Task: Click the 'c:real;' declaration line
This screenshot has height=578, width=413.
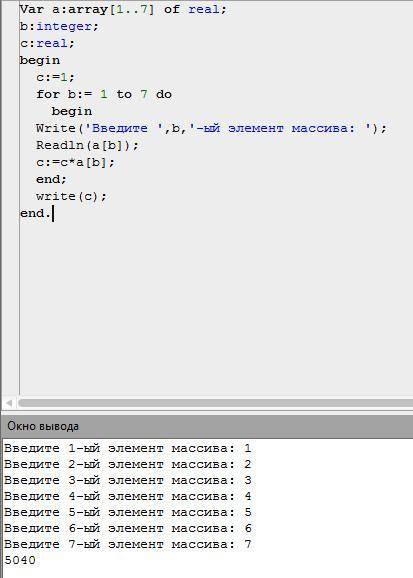Action: (x=47, y=43)
